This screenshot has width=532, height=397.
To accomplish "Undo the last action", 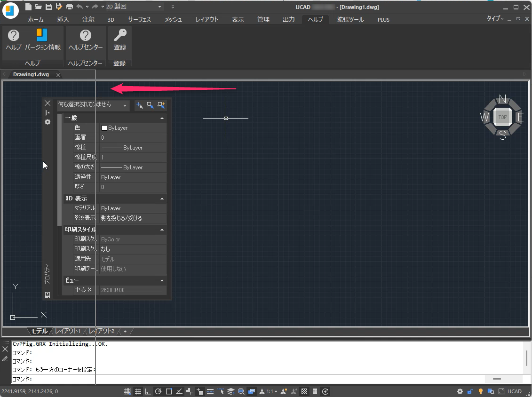I will tap(79, 7).
